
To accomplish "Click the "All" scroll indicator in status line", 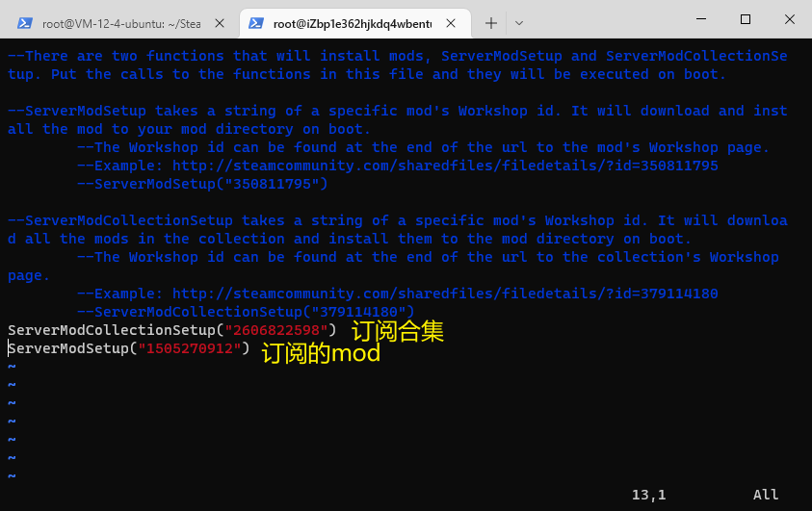I will (766, 495).
